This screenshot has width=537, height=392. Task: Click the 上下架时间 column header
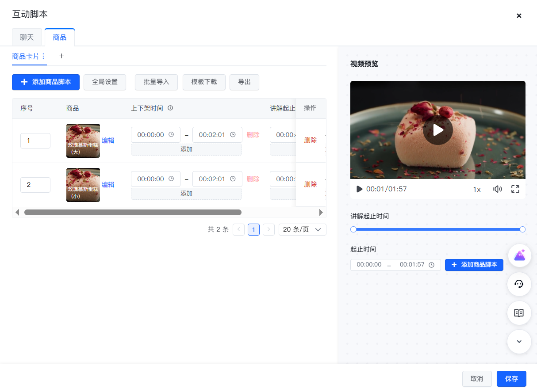pos(147,108)
